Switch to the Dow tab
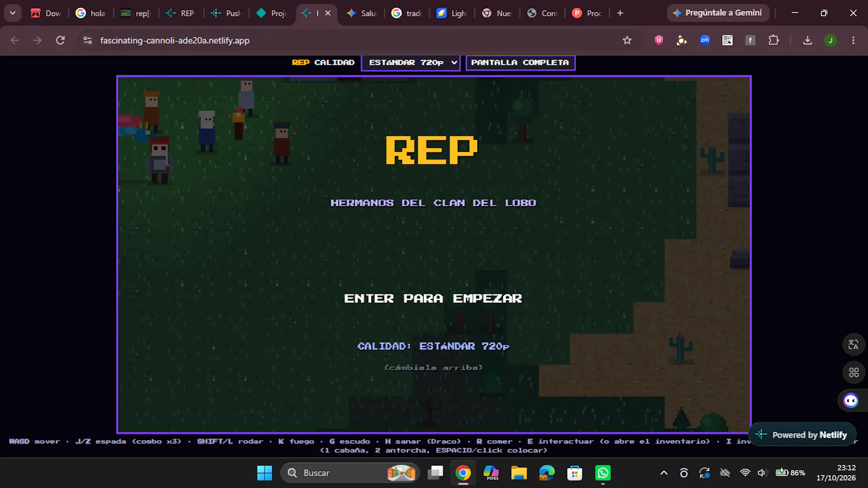This screenshot has width=868, height=488. (x=46, y=13)
